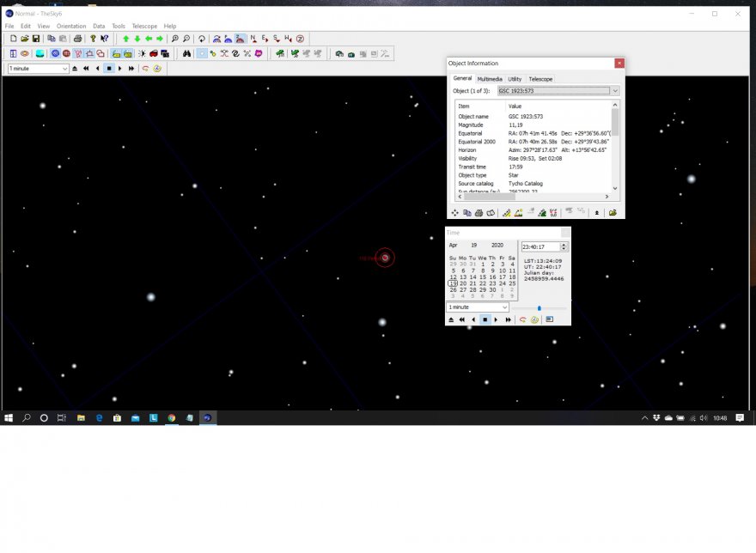Switch to the Multimedia tab

tap(490, 79)
